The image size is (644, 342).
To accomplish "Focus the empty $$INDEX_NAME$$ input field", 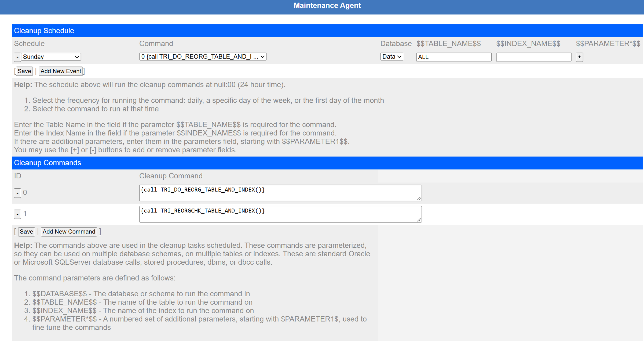I will click(x=533, y=57).
